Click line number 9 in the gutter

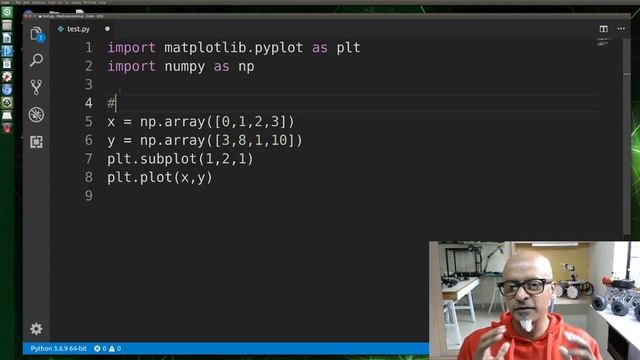[x=89, y=196]
